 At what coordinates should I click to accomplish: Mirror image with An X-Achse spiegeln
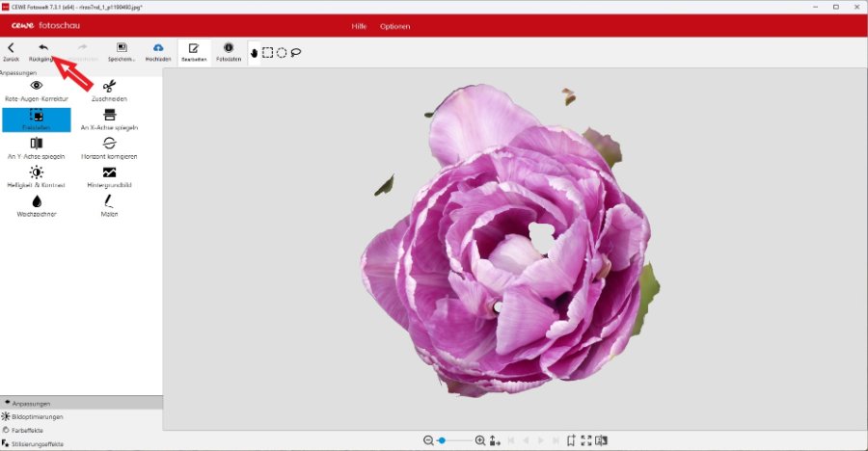[x=109, y=119]
